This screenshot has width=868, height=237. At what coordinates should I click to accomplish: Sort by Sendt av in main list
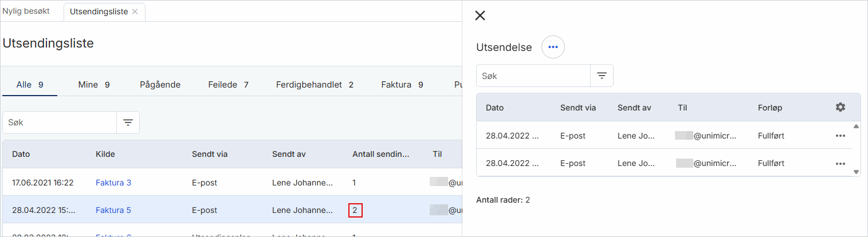point(288,154)
